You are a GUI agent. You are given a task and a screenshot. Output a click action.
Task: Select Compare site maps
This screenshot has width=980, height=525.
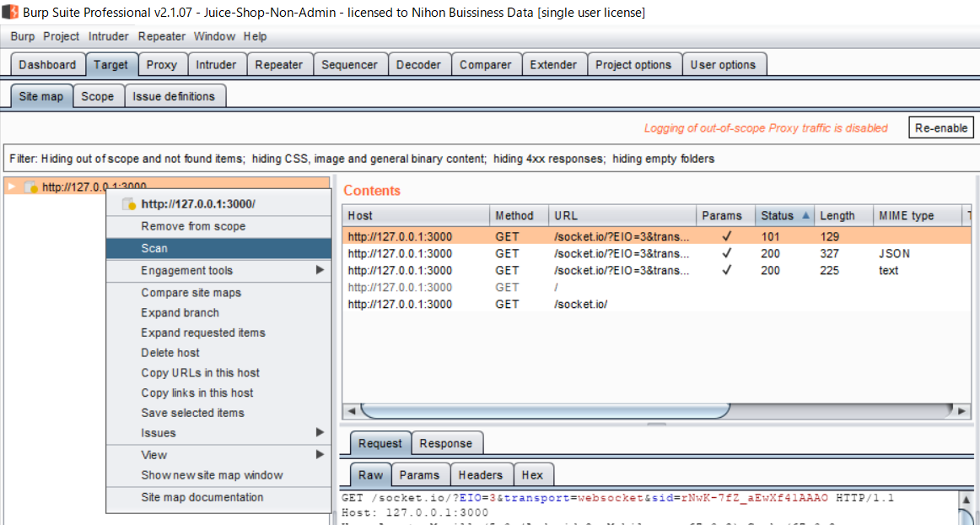tap(218, 292)
